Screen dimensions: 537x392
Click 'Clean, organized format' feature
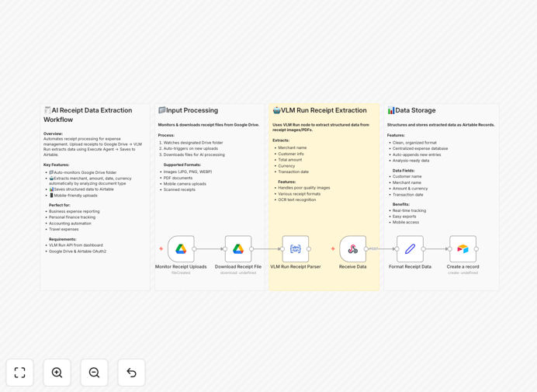coord(414,143)
